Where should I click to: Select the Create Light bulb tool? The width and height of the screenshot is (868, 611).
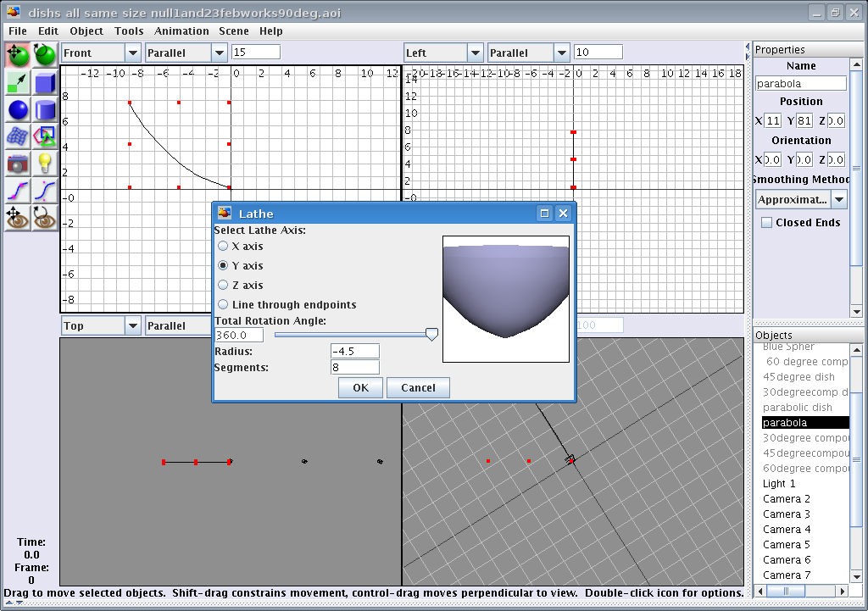point(45,164)
